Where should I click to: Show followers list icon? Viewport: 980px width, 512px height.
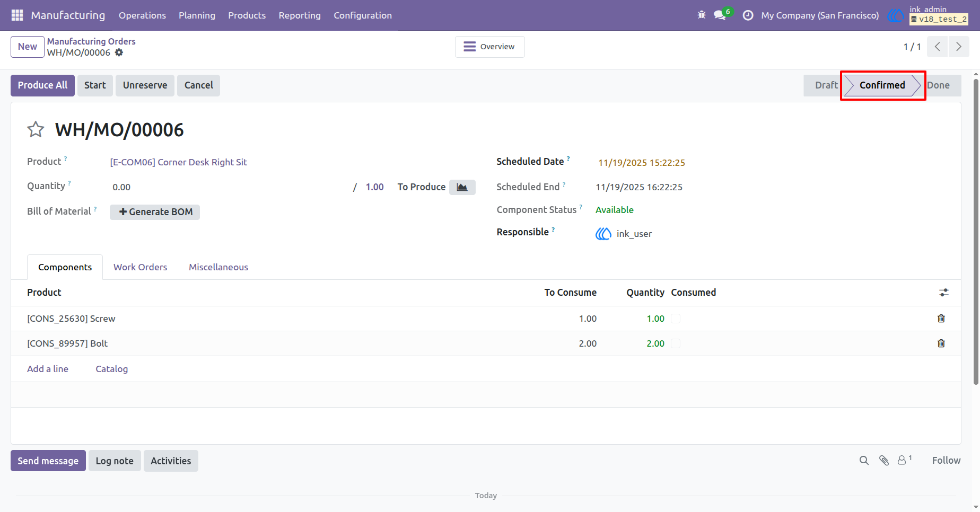point(904,460)
